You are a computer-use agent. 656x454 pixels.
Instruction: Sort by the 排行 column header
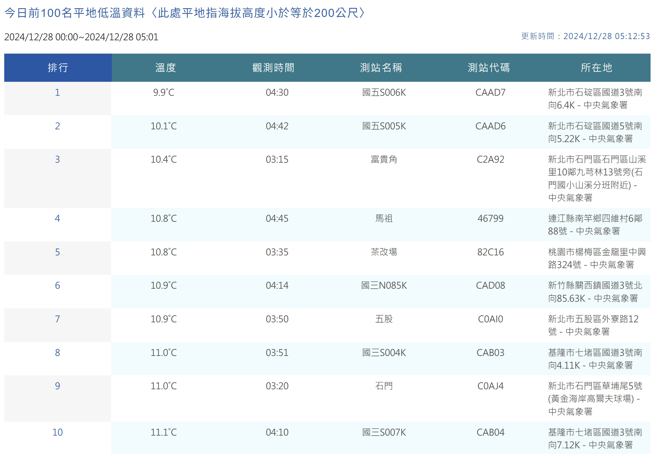[x=58, y=67]
